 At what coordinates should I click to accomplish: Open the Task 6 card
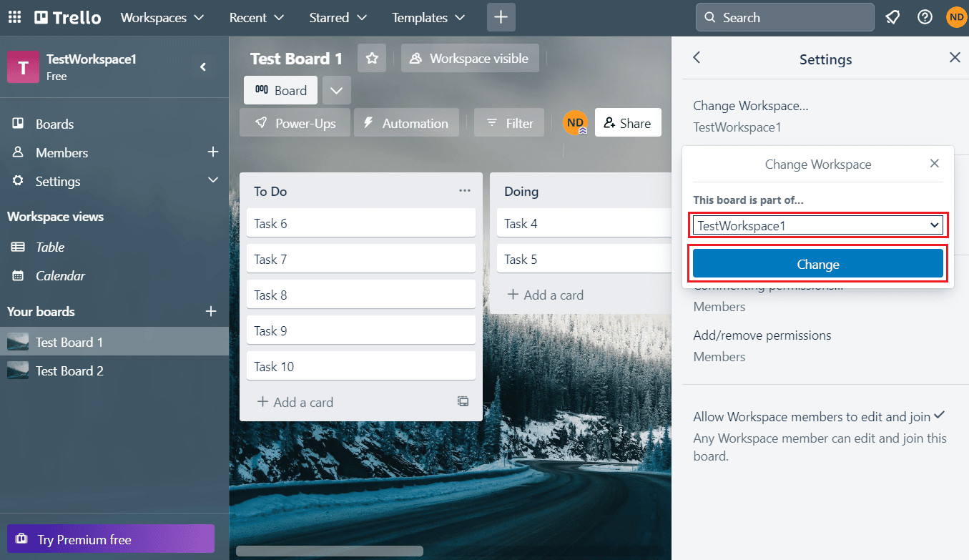[x=361, y=223]
